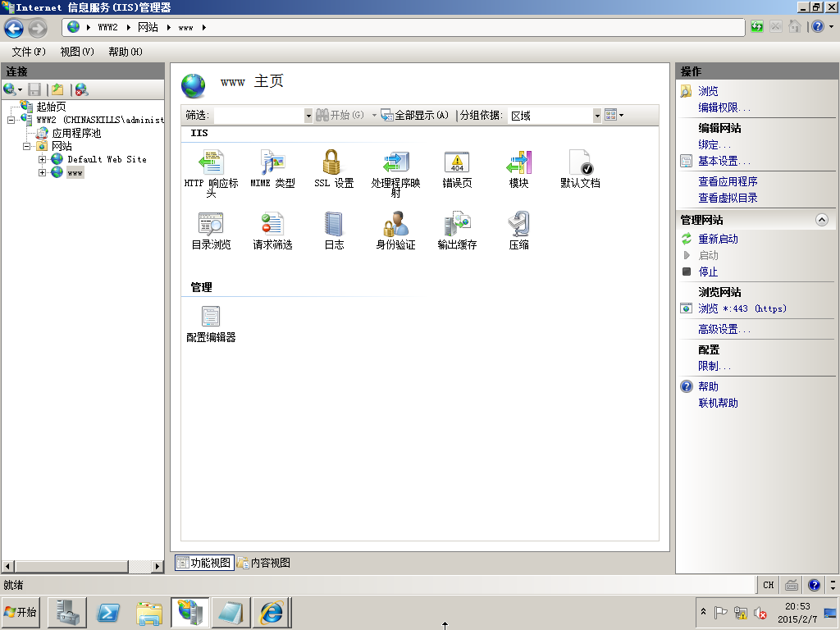Image resolution: width=840 pixels, height=630 pixels.
Task: Click the 浏览 action link
Action: 708,91
